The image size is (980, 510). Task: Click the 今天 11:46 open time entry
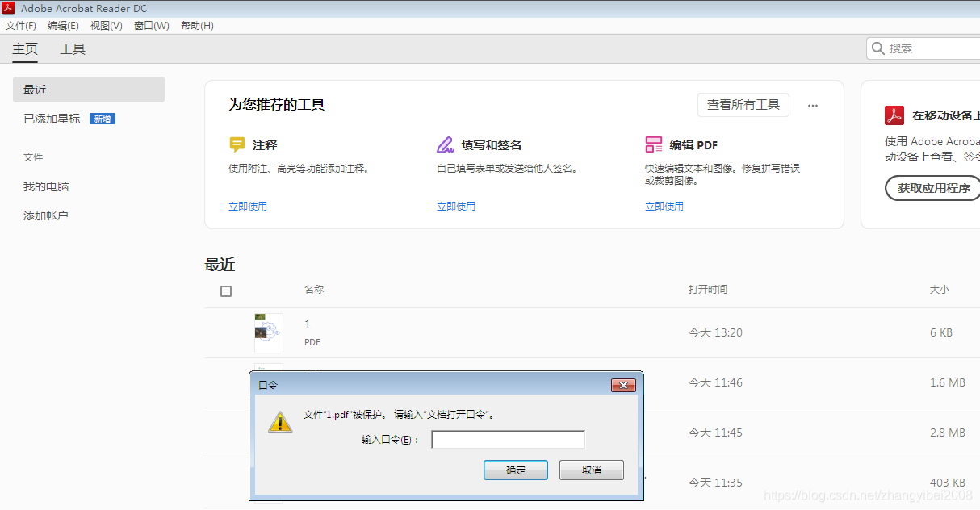tap(715, 382)
